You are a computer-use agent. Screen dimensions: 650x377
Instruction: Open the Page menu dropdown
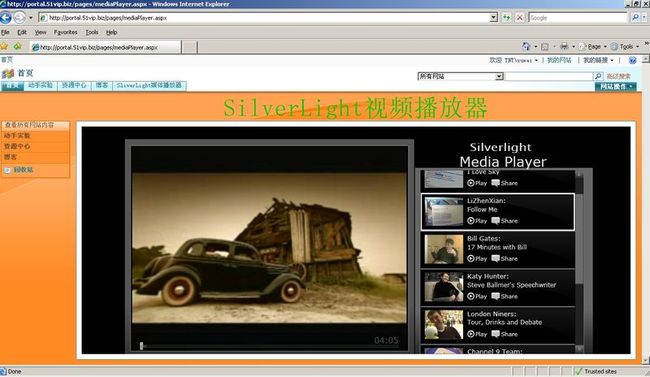[x=593, y=47]
